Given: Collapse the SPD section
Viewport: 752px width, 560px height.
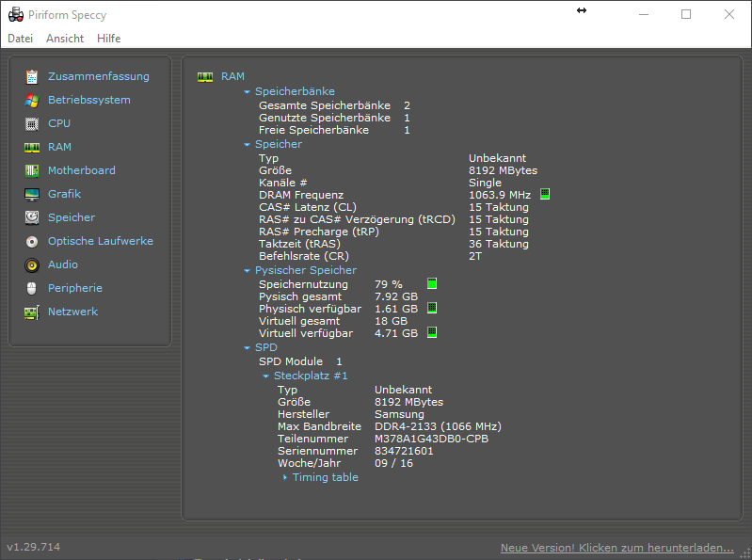Looking at the screenshot, I should [247, 347].
